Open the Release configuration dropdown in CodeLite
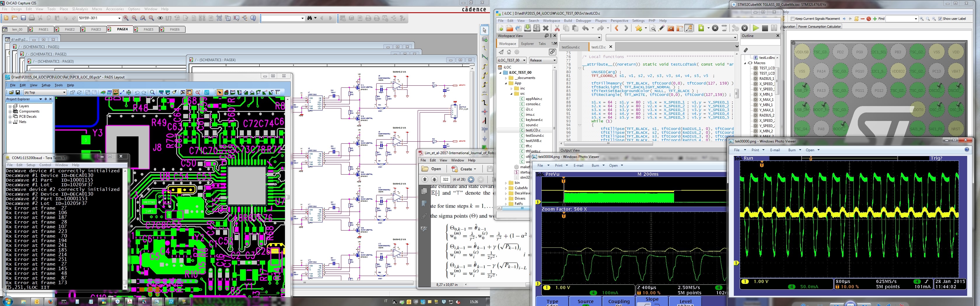Viewport: 980px width, 306px height. click(x=554, y=60)
